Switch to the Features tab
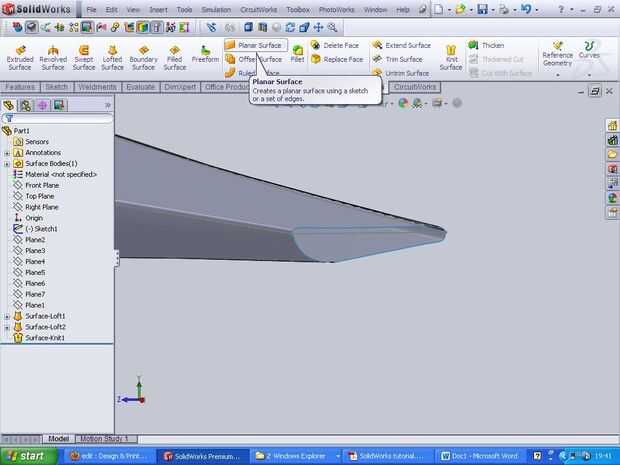 (20, 87)
